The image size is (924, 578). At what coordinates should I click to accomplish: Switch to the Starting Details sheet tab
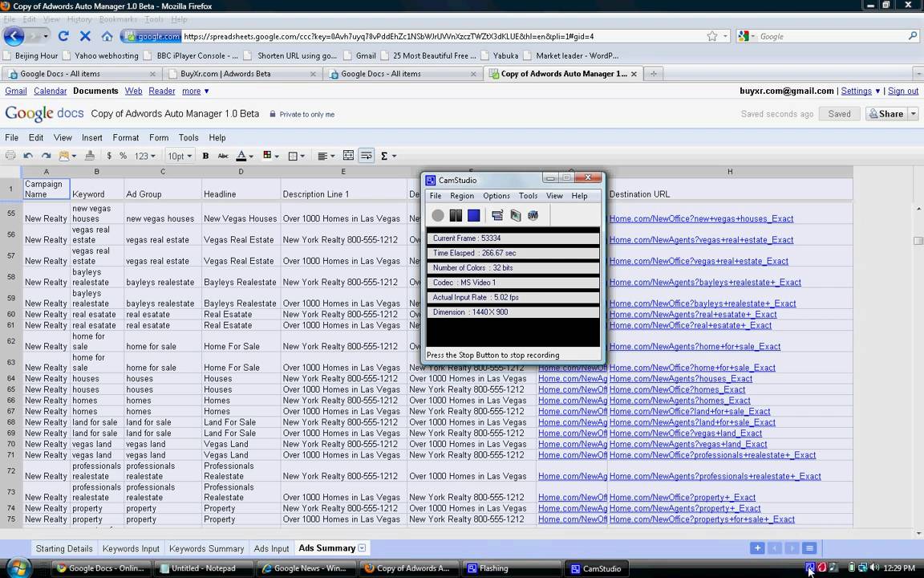tap(64, 548)
